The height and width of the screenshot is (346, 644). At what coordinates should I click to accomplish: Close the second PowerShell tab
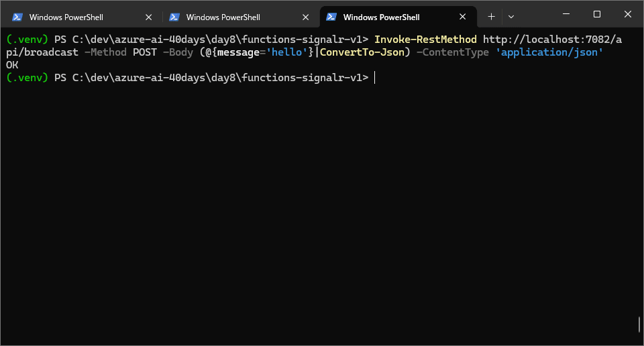click(x=306, y=17)
